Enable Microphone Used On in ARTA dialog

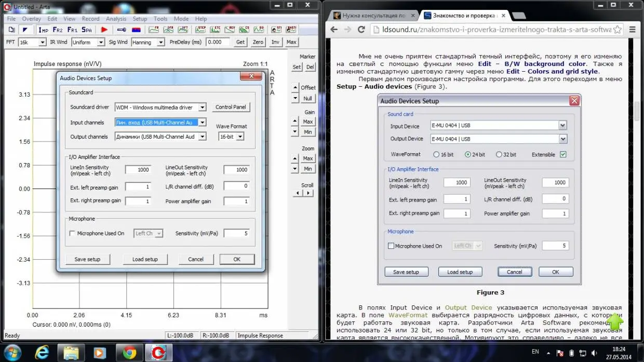(72, 234)
